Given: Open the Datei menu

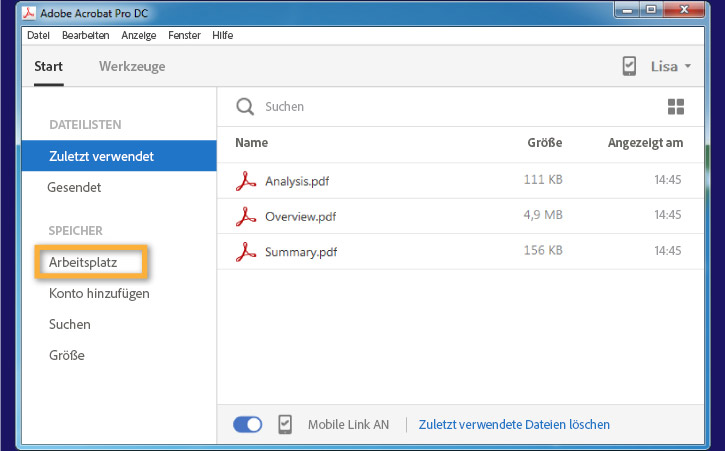Looking at the screenshot, I should pos(38,35).
